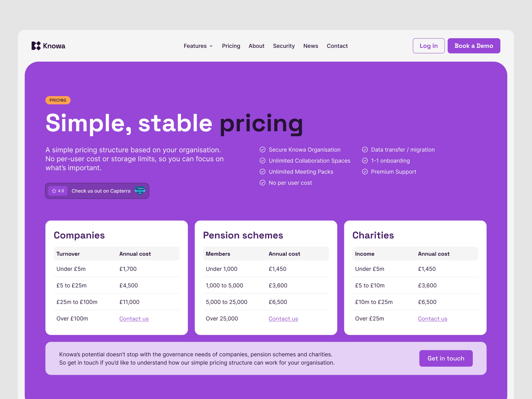Click the checkmark beside Premium Support
Image resolution: width=532 pixels, height=399 pixels.
tap(365, 172)
